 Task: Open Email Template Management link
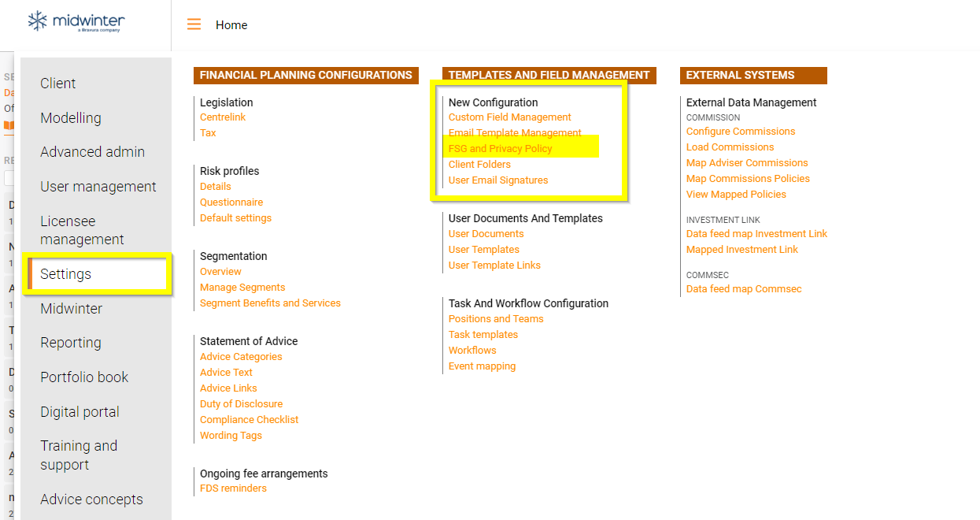(x=515, y=133)
